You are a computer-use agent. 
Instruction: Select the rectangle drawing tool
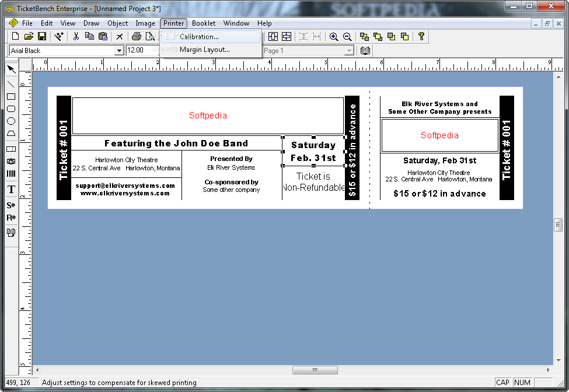pyautogui.click(x=11, y=96)
